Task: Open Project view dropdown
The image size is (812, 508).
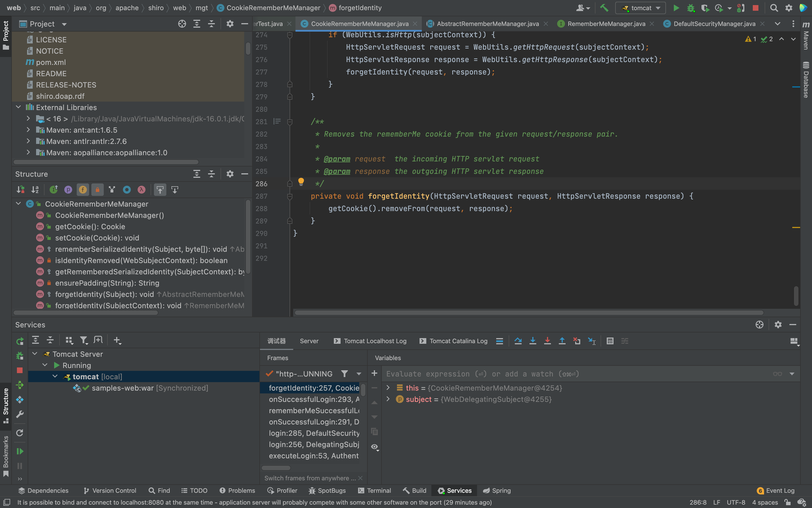Action: 64,24
